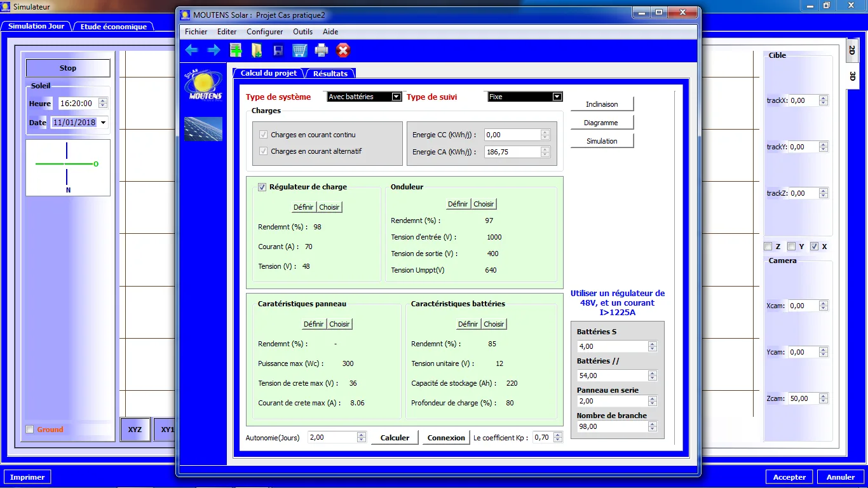Switch to Etude économique tab in Simulateur
The width and height of the screenshot is (868, 488).
pos(114,27)
